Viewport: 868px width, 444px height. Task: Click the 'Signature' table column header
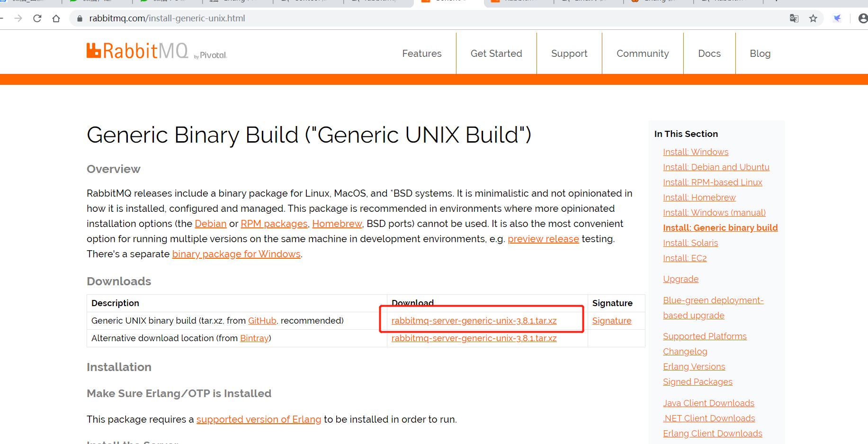point(612,303)
